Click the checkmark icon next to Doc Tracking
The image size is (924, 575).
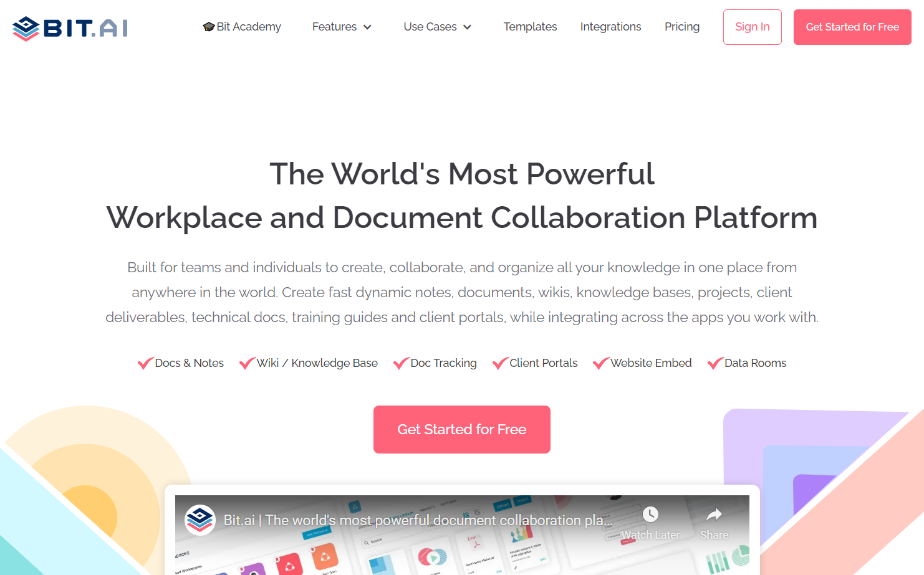[x=402, y=363]
